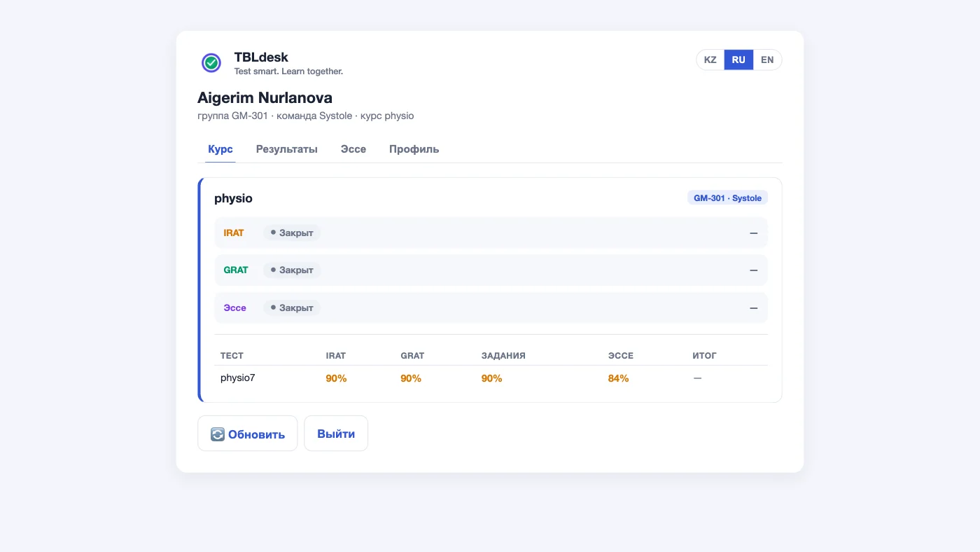Click the 90% GRAT score for physio7
Image resolution: width=980 pixels, height=552 pixels.
point(411,378)
